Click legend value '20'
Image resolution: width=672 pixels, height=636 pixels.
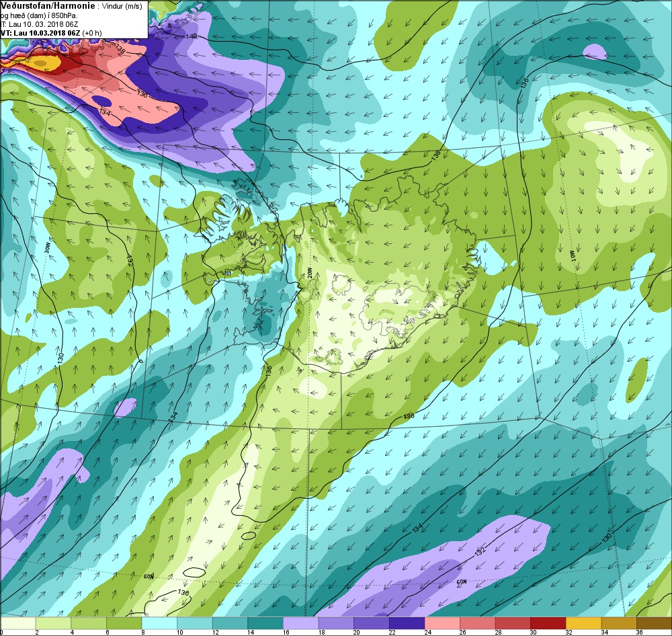pyautogui.click(x=357, y=632)
